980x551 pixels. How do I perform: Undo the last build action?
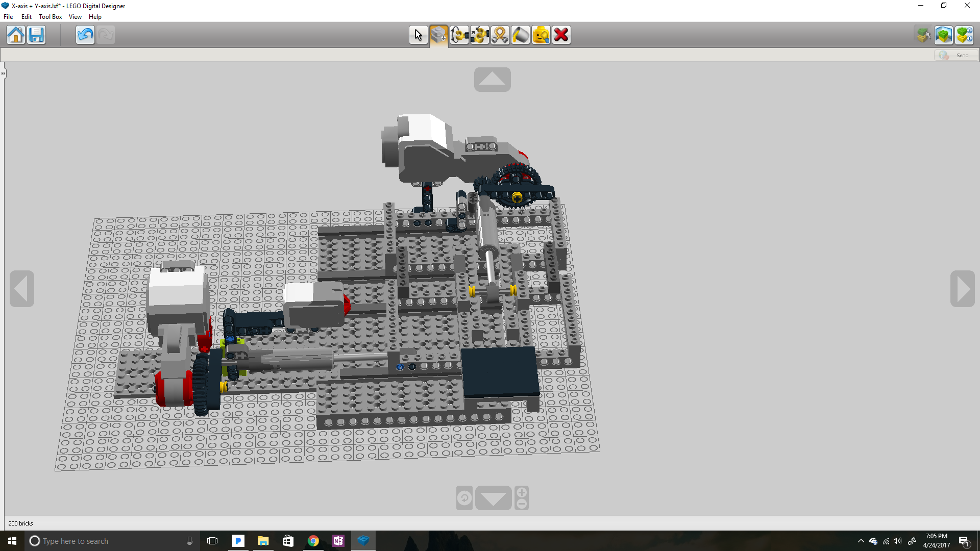[85, 35]
